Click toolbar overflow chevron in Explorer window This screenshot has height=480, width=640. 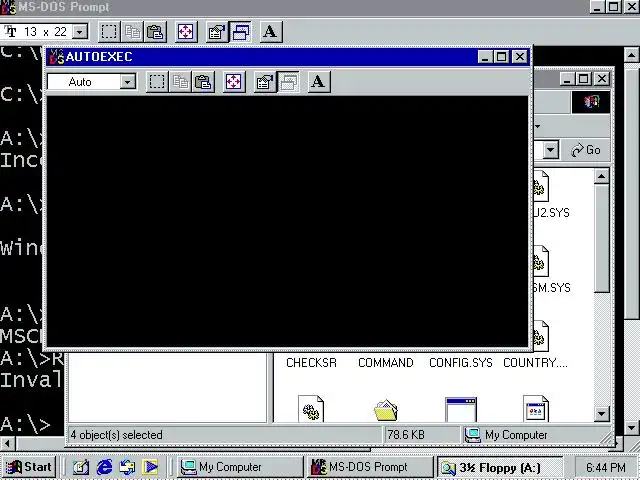538,126
